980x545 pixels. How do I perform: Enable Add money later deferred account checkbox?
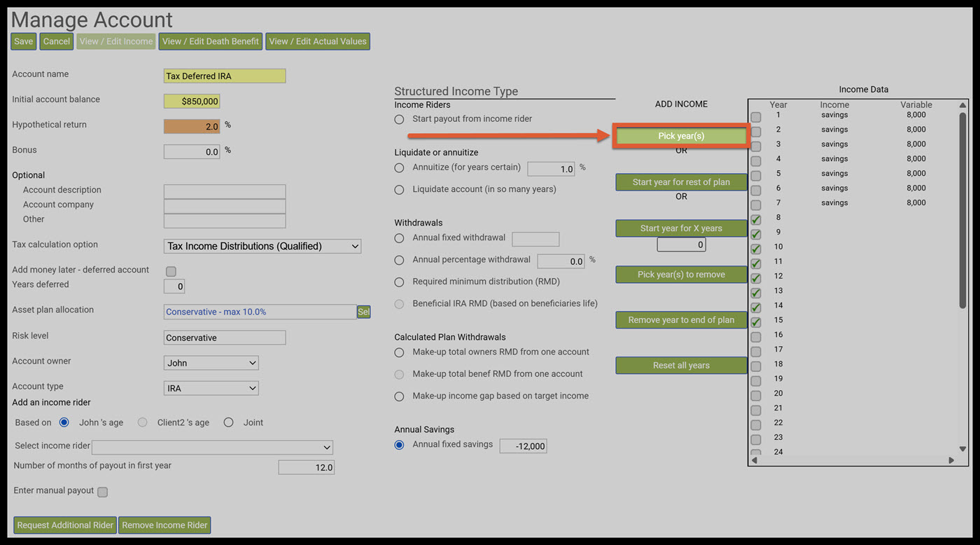point(171,271)
